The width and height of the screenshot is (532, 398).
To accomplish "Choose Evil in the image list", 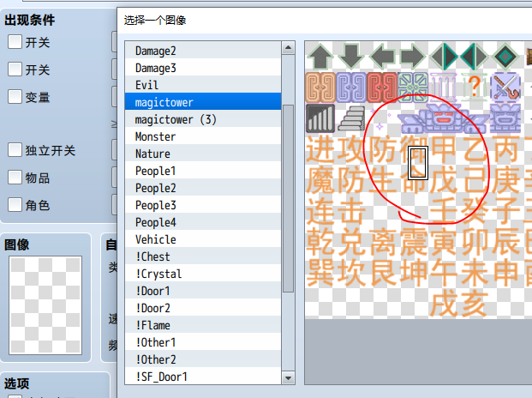I will tap(203, 85).
